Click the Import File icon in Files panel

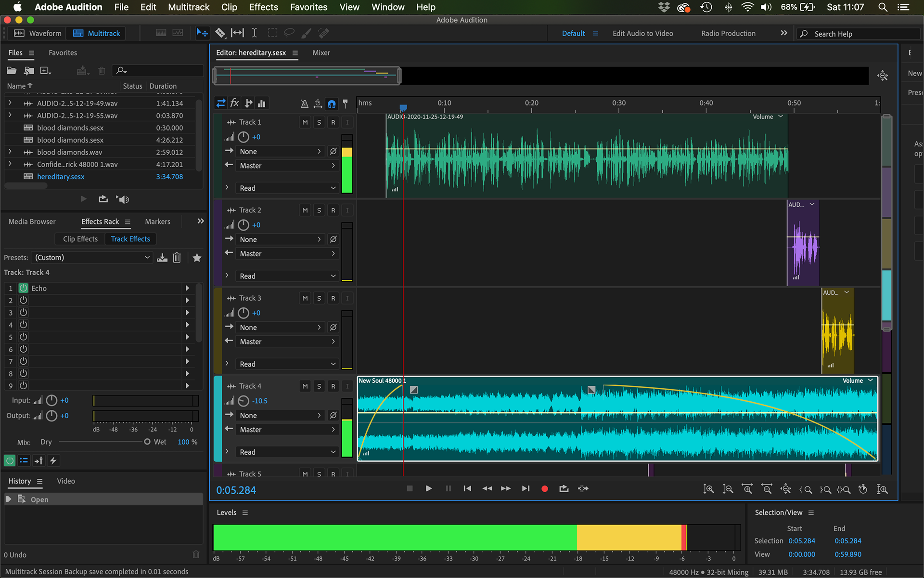click(29, 71)
